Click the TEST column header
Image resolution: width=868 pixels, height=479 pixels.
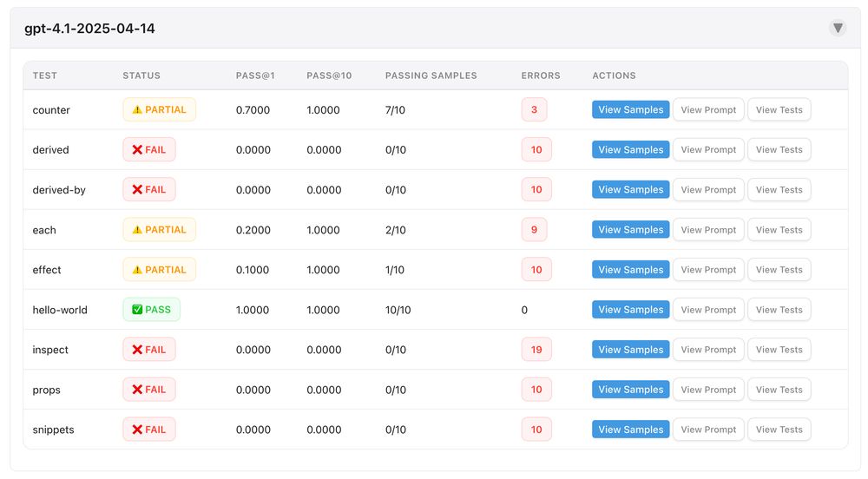click(x=45, y=75)
